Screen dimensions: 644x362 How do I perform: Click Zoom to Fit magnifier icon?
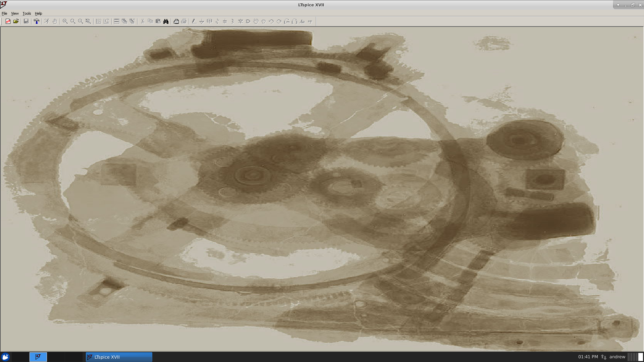[88, 21]
